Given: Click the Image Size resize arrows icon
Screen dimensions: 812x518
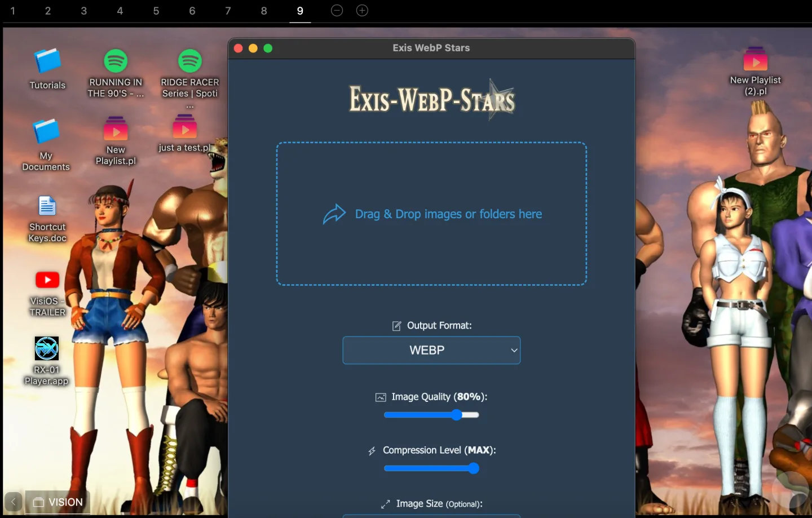Looking at the screenshot, I should pyautogui.click(x=386, y=504).
